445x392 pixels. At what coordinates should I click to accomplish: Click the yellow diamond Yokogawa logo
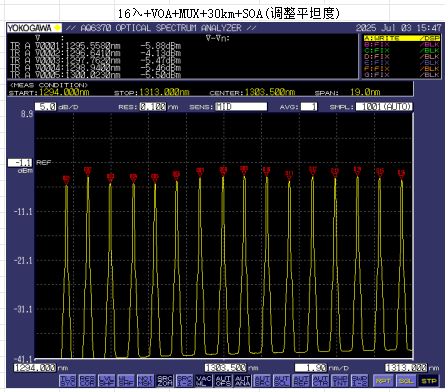click(58, 28)
